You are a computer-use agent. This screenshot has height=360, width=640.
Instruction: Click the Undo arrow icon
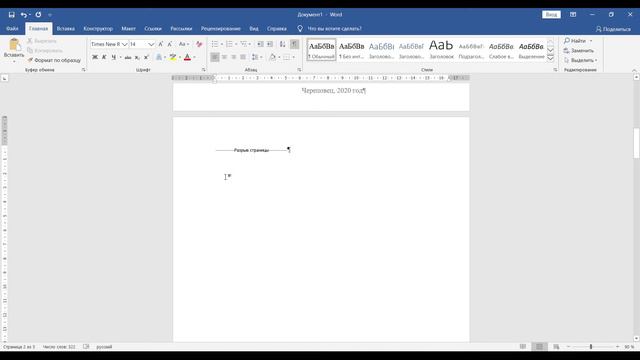click(24, 15)
